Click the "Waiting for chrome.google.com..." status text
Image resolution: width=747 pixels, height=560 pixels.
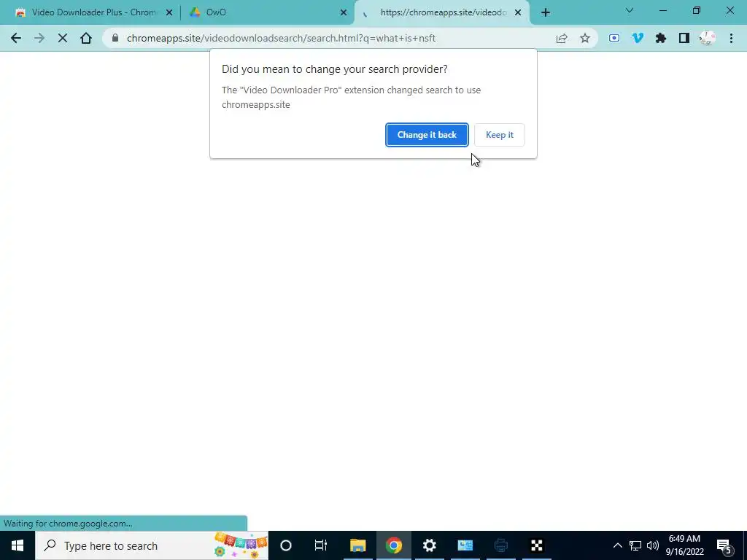68,524
